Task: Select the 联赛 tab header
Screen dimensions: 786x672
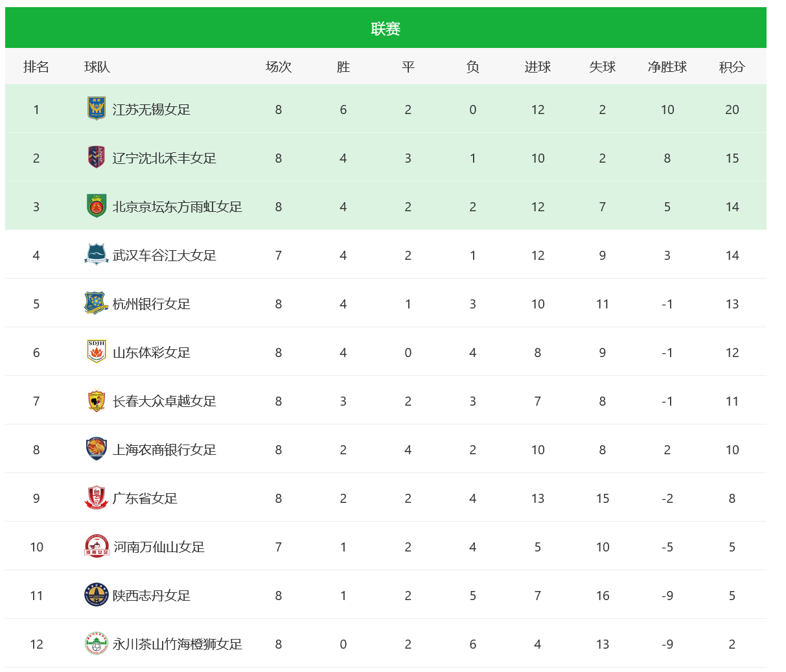Action: click(386, 29)
